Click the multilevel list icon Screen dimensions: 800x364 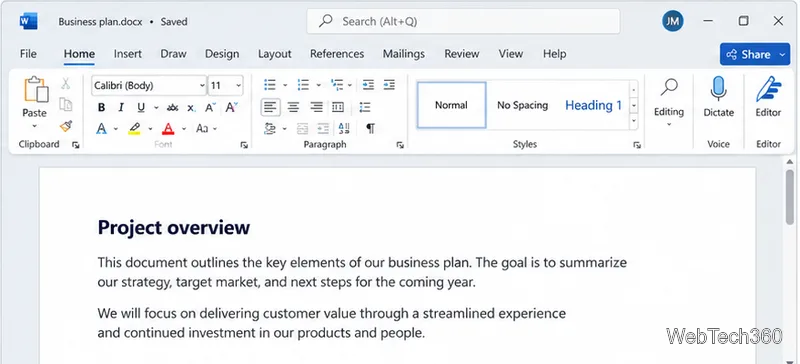[x=337, y=85]
